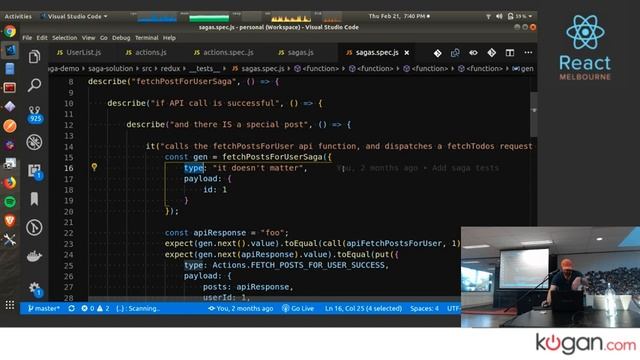Select the redux breadcrumb segment
This screenshot has width=640, height=360.
coord(170,69)
